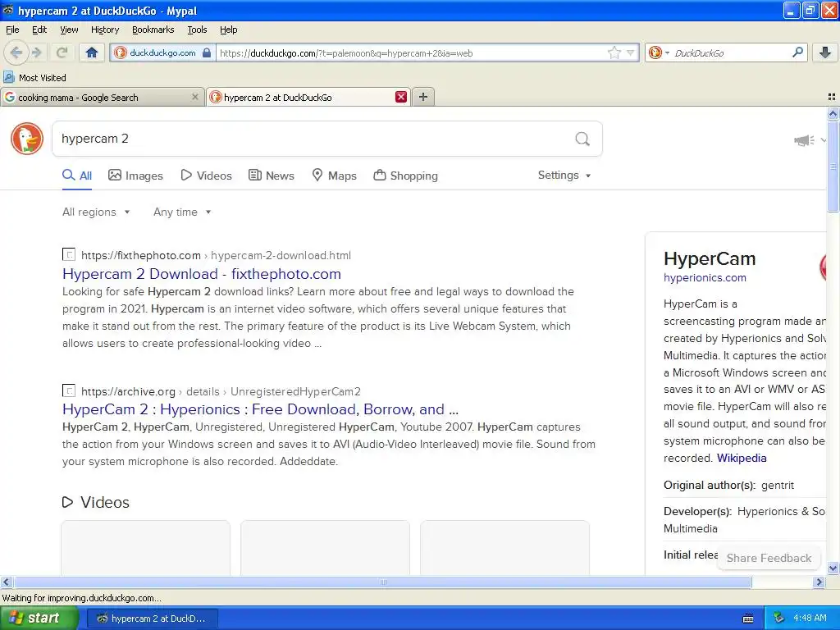This screenshot has height=630, width=840.
Task: Click the tray network connection icon
Action: coord(779,618)
